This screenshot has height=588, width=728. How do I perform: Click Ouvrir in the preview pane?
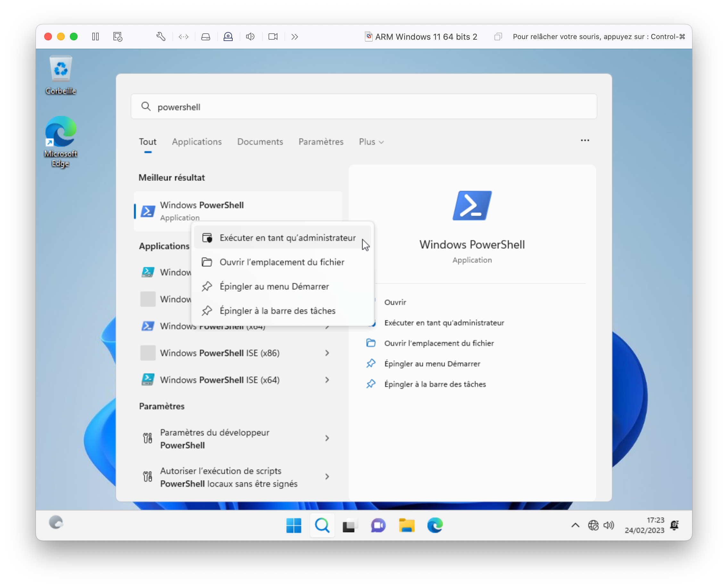click(395, 302)
